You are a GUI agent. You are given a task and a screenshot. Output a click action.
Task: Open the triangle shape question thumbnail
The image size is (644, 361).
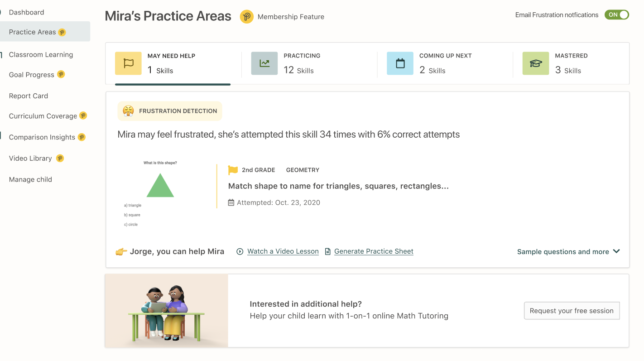click(160, 194)
